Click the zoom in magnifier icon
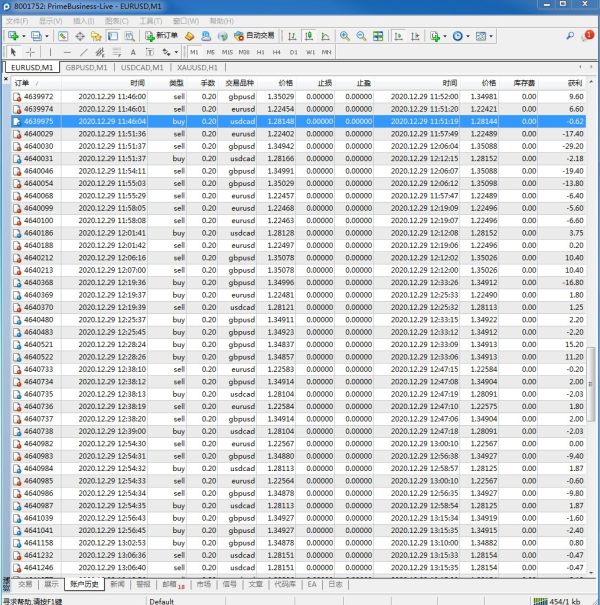The height and width of the screenshot is (605, 600). click(344, 36)
